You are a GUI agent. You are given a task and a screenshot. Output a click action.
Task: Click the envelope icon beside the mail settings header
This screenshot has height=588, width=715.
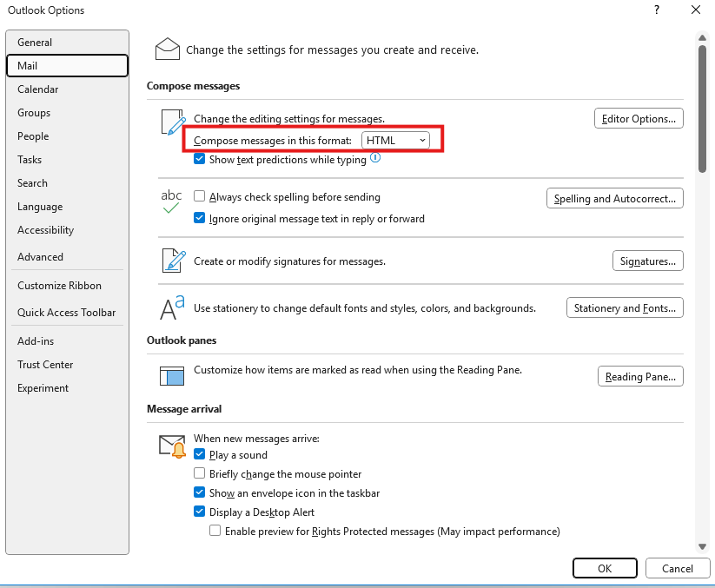click(168, 49)
